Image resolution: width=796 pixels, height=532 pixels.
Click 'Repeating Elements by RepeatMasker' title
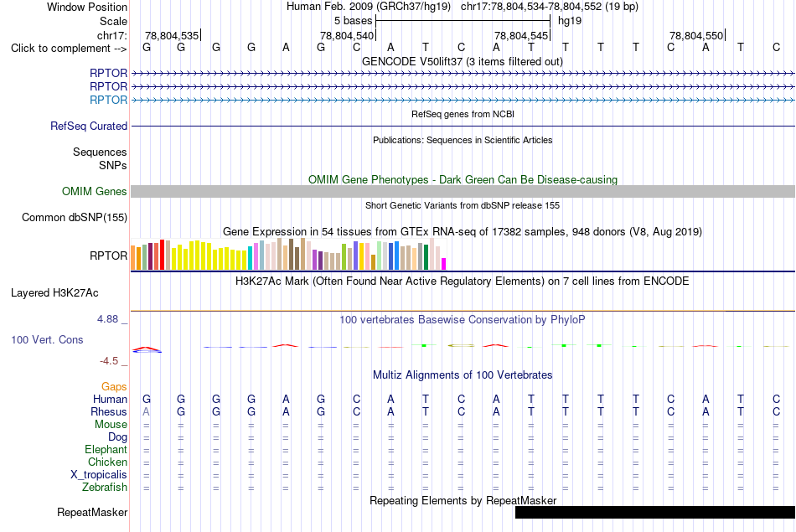point(463,500)
